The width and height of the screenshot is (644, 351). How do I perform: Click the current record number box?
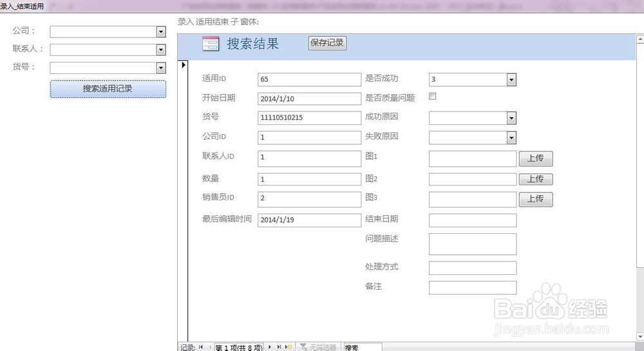point(239,347)
